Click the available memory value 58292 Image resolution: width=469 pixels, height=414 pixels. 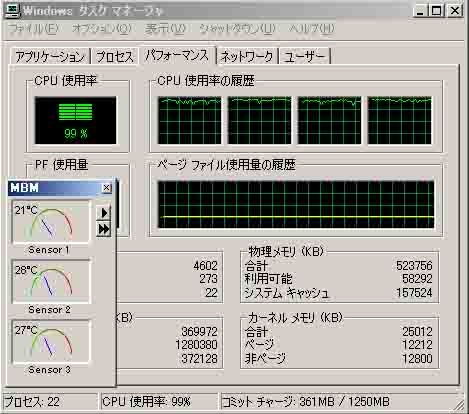click(x=417, y=279)
